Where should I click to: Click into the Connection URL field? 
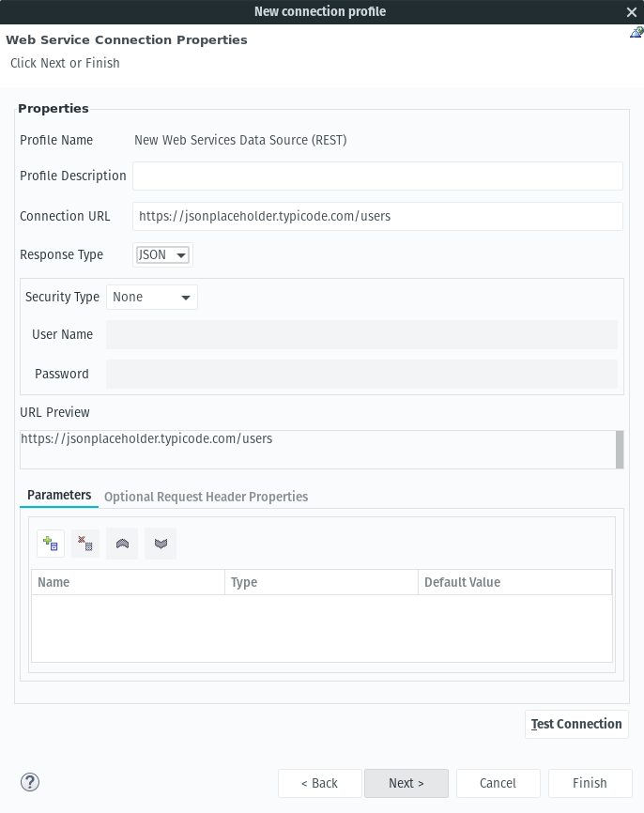coord(377,216)
